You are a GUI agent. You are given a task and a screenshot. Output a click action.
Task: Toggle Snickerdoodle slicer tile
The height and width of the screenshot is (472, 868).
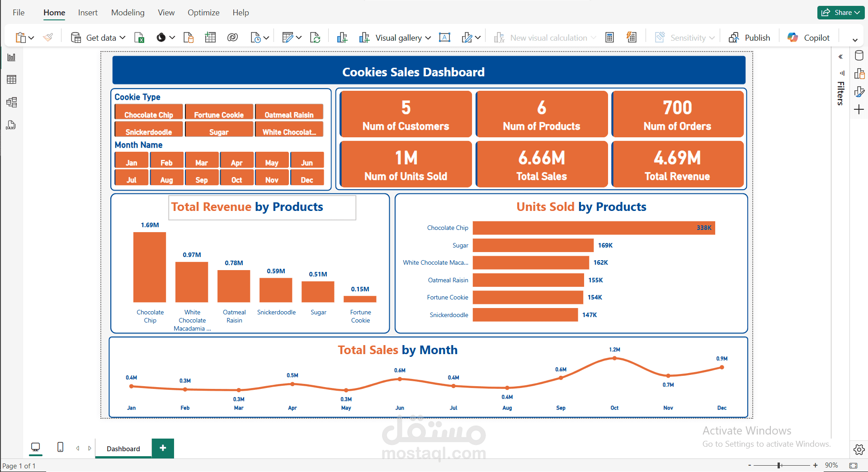click(x=149, y=129)
